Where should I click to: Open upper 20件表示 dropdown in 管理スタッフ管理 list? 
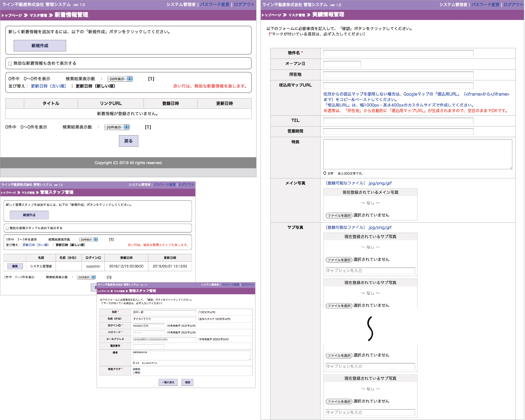(88, 239)
